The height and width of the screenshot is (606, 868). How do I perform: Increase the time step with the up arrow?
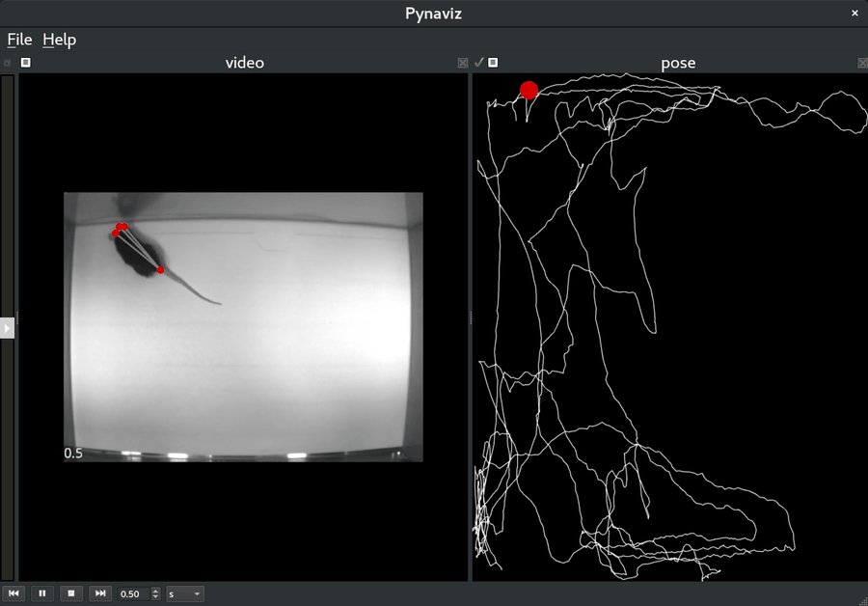(x=156, y=591)
